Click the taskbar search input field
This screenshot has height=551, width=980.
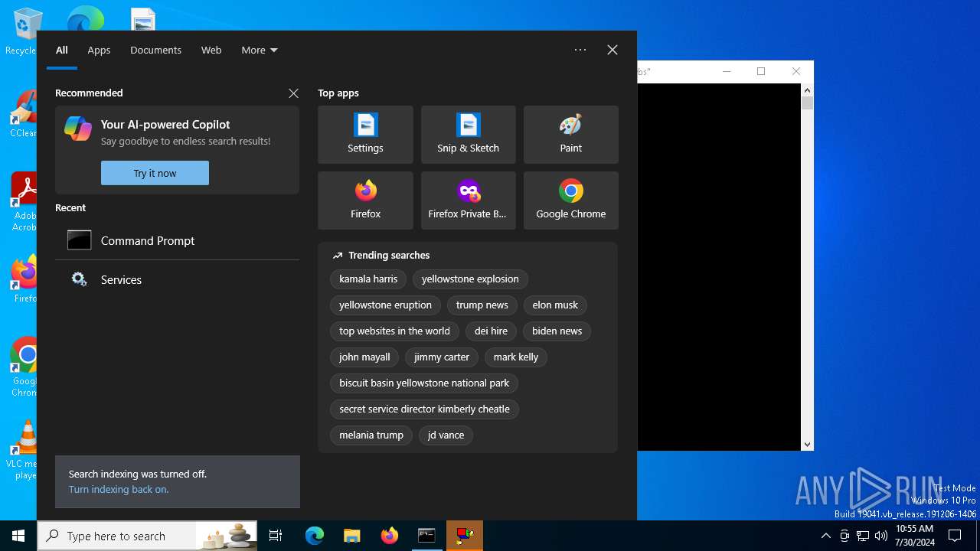pos(148,536)
